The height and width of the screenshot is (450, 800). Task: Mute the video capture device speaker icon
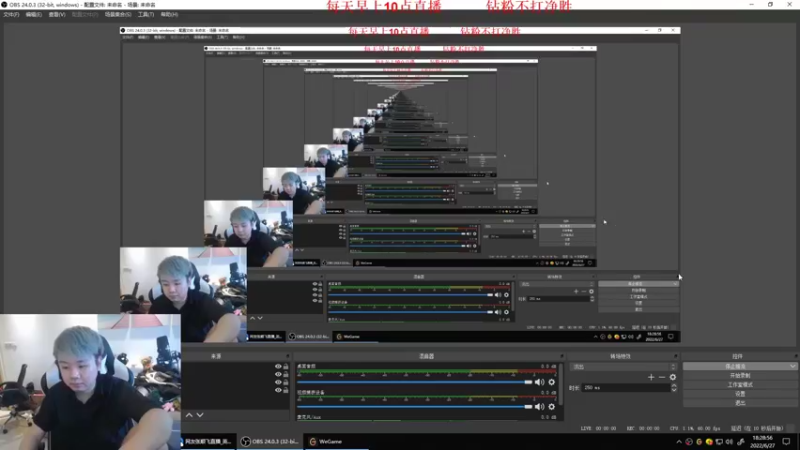539,407
